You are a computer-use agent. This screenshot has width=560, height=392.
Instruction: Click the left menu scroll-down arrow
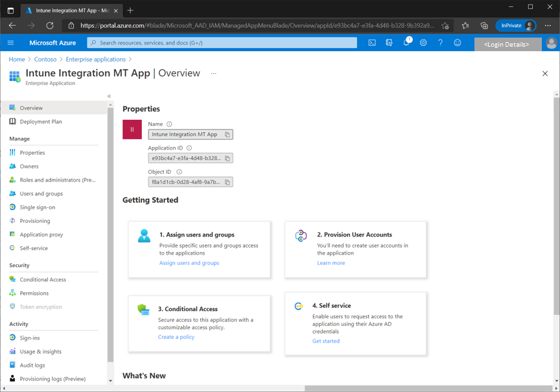110,380
